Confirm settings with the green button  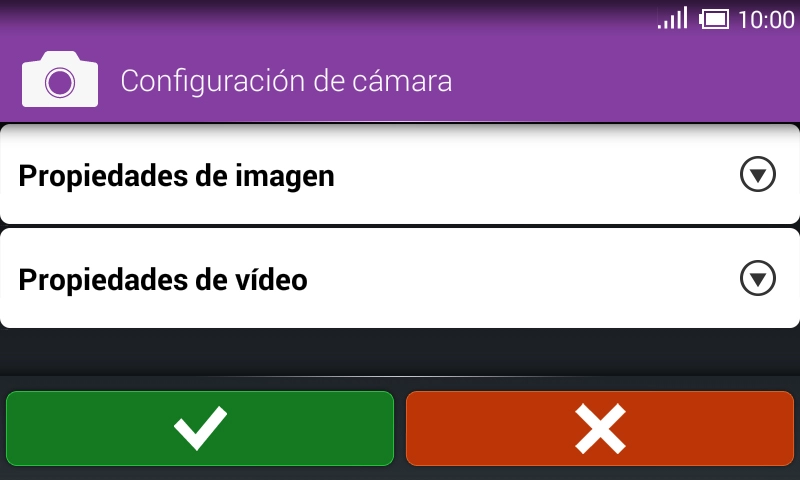coord(200,428)
